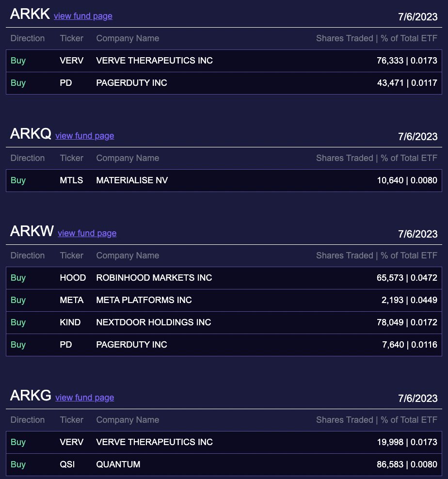Select PD ticker in ARKK table
The width and height of the screenshot is (448, 479).
(x=66, y=83)
